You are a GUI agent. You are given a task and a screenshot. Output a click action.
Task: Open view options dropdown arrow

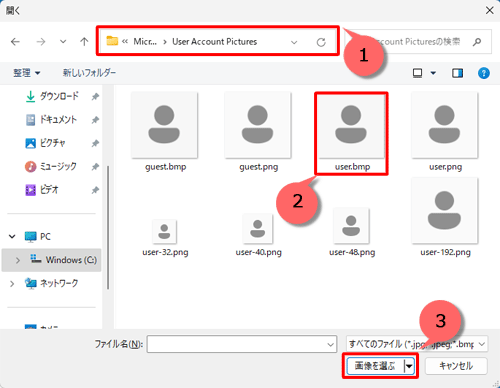(x=433, y=73)
